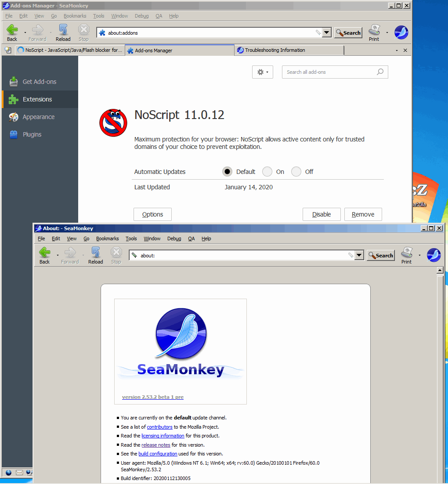Click Back arrow in About: window
Screen dimensions: 448x484
(44, 253)
